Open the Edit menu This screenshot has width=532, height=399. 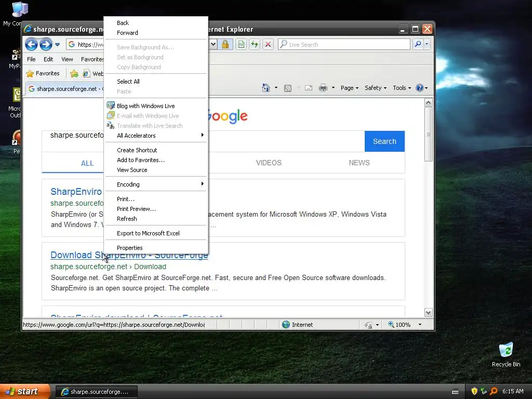click(48, 59)
